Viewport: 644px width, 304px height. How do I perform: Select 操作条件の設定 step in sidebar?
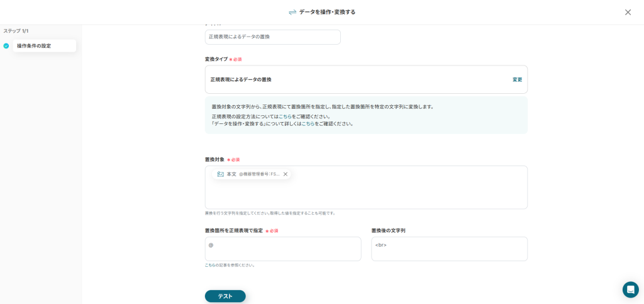click(34, 46)
